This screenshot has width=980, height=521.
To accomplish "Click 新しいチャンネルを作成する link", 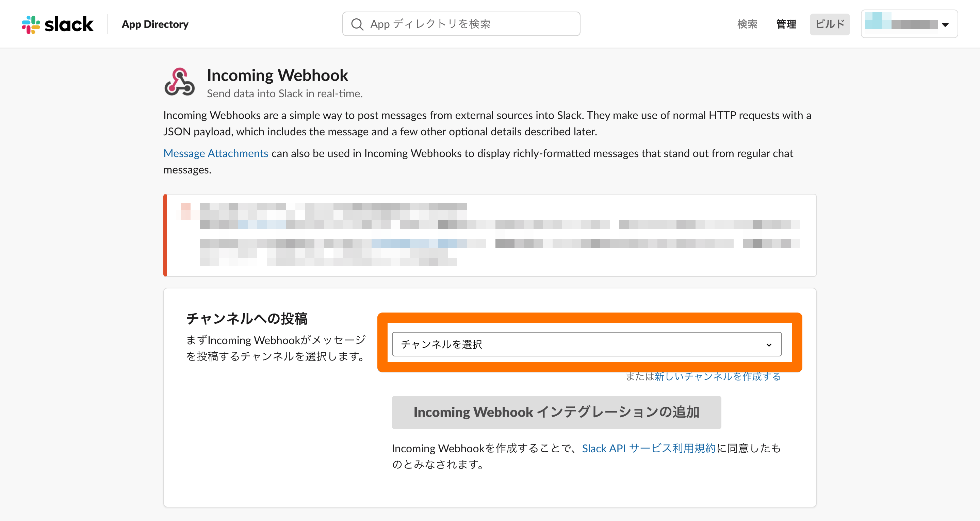I will pyautogui.click(x=718, y=376).
